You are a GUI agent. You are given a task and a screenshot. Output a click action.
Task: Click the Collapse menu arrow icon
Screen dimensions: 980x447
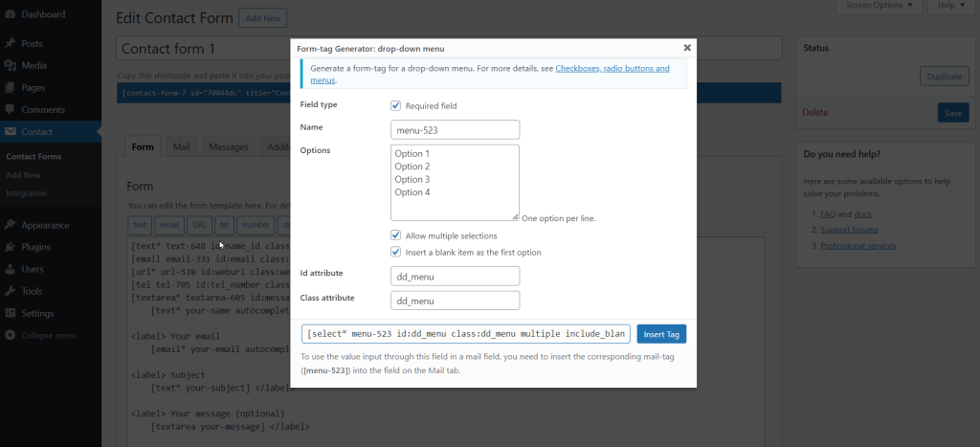pos(10,335)
